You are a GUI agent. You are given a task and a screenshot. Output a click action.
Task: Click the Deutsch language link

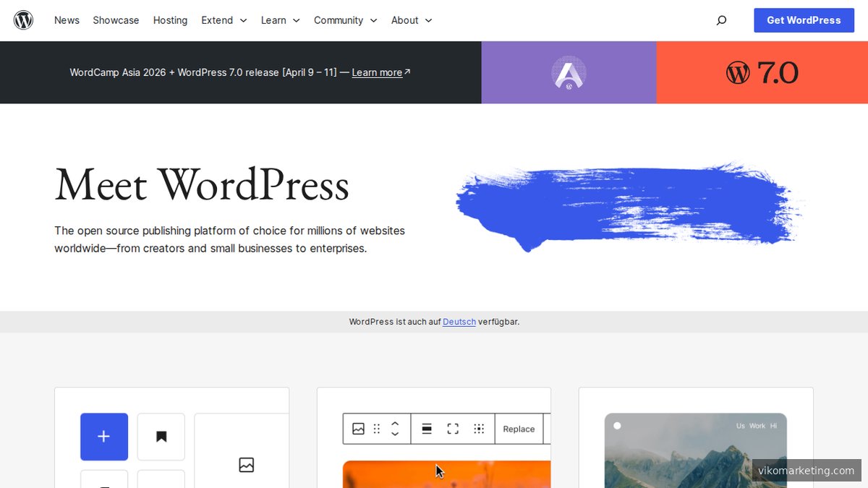coord(459,322)
